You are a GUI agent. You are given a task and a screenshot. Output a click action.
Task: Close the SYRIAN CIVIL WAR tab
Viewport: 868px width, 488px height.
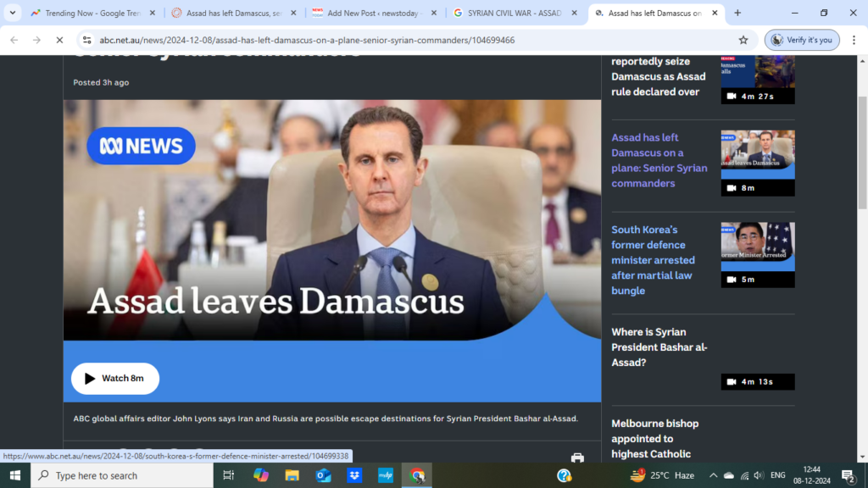pos(574,13)
